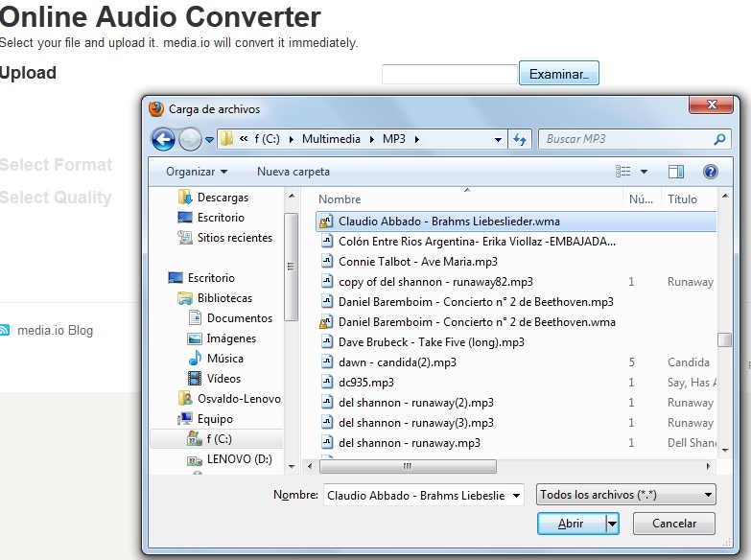The height and width of the screenshot is (560, 751).
Task: Click the f (C:) drive icon in tree
Action: (195, 439)
